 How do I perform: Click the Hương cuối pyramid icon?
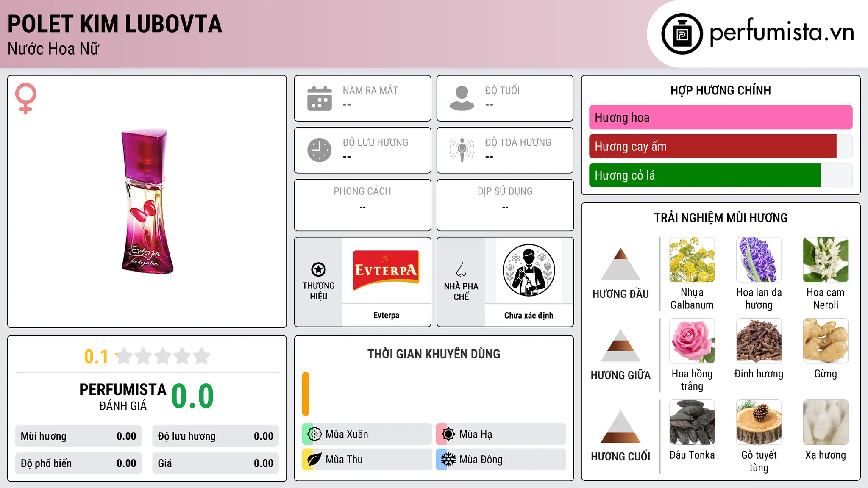620,426
